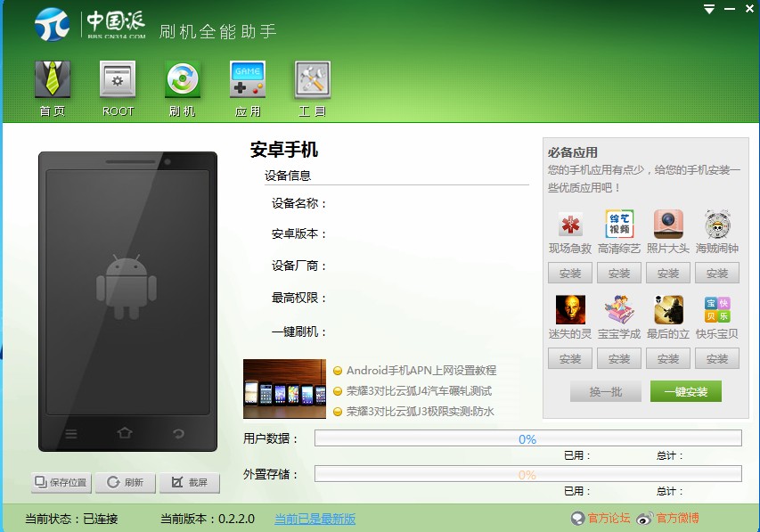
Task: Click the 设备信息 section title
Action: coord(288,176)
